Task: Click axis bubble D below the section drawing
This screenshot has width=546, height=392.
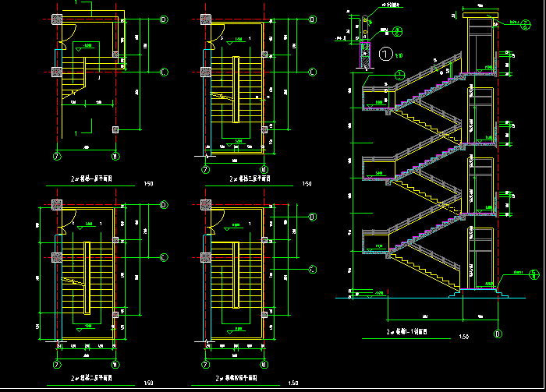Action: (497, 334)
